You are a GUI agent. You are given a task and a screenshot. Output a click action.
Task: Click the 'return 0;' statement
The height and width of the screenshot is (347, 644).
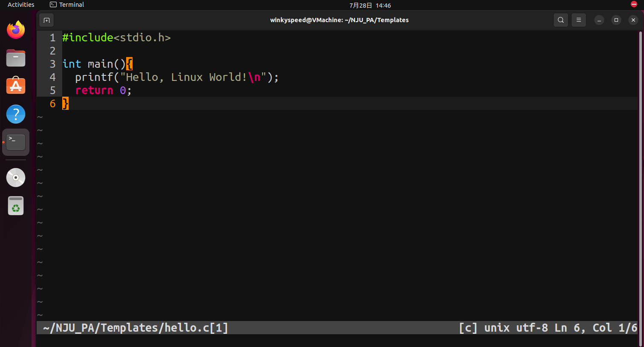point(103,90)
